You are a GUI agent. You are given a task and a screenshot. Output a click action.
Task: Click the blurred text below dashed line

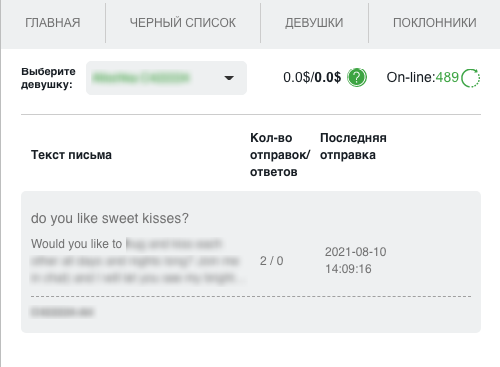pos(62,312)
